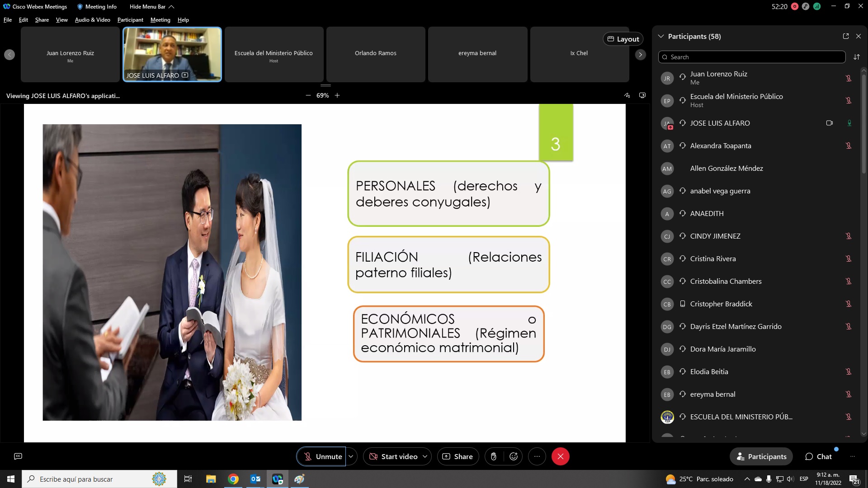868x488 pixels.
Task: Expand the video options dropdown arrow
Action: 425,456
